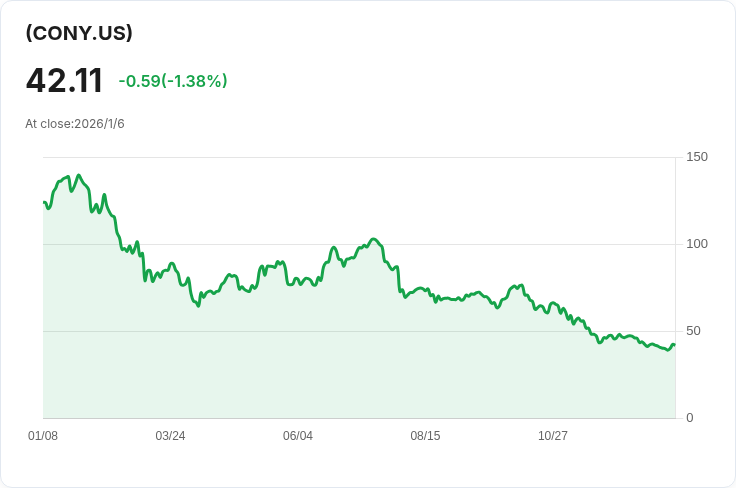This screenshot has width=736, height=488.
Task: Click the chart line above the 10/27 label
Action: [553, 302]
